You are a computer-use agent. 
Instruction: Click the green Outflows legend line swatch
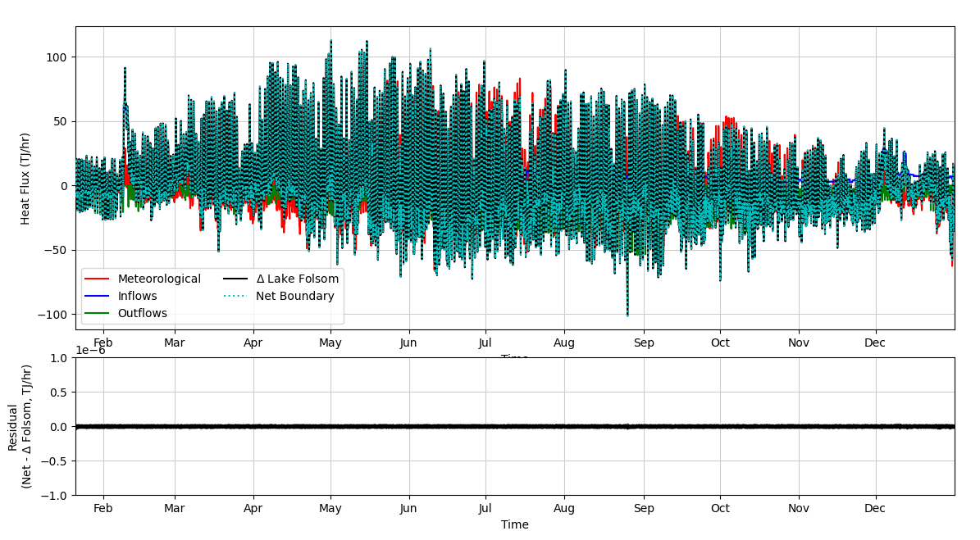[98, 313]
